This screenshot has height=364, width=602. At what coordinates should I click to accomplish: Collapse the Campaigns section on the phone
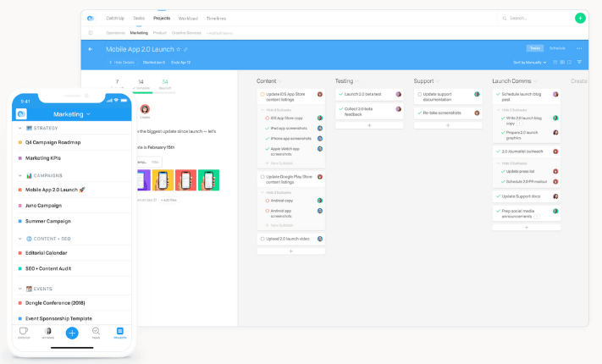coord(20,175)
